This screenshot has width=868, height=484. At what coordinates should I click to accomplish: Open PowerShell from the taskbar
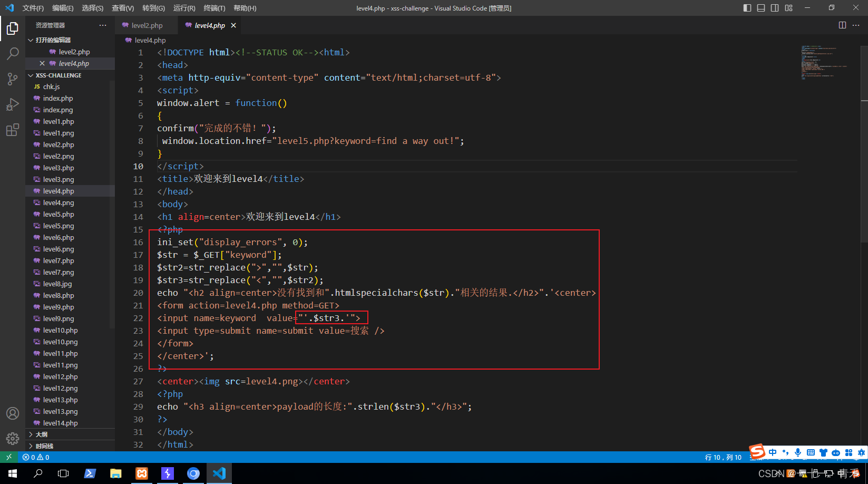(x=90, y=473)
